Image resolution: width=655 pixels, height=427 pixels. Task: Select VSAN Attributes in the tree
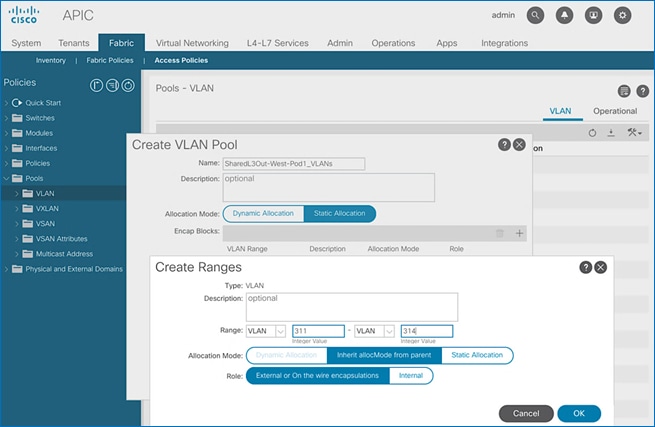click(61, 239)
